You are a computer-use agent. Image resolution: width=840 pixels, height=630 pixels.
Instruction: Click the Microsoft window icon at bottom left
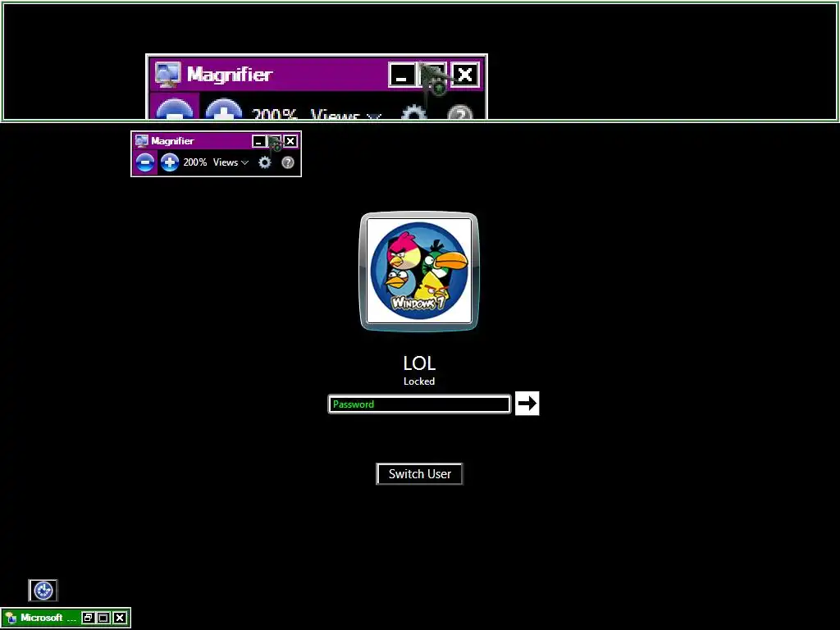11,618
